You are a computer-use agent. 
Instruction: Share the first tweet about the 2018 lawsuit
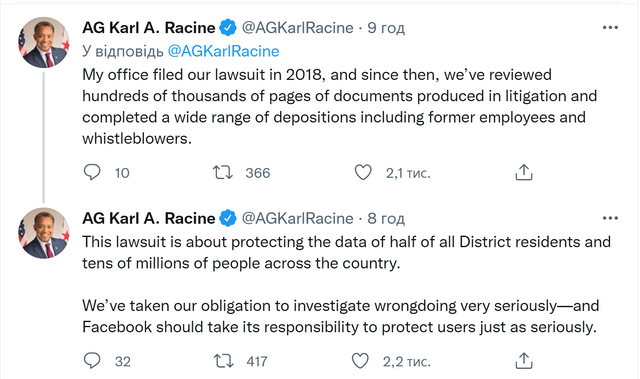coord(524,172)
